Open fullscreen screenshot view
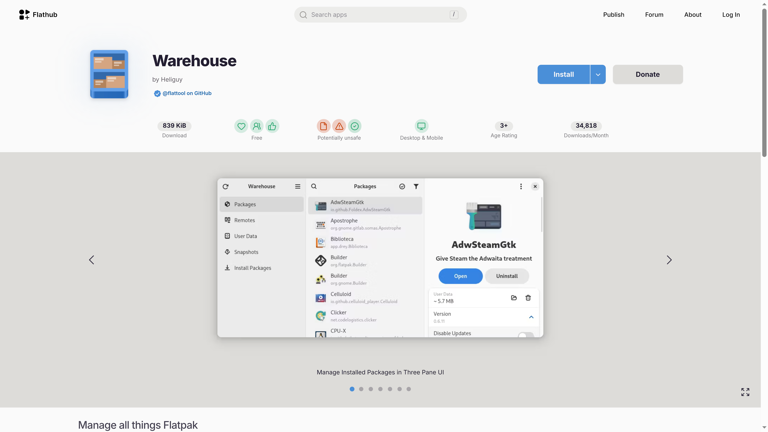768x432 pixels. click(745, 392)
